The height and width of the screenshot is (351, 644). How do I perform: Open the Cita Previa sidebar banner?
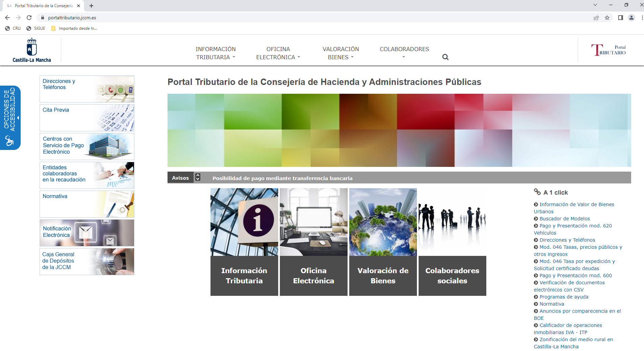point(87,118)
